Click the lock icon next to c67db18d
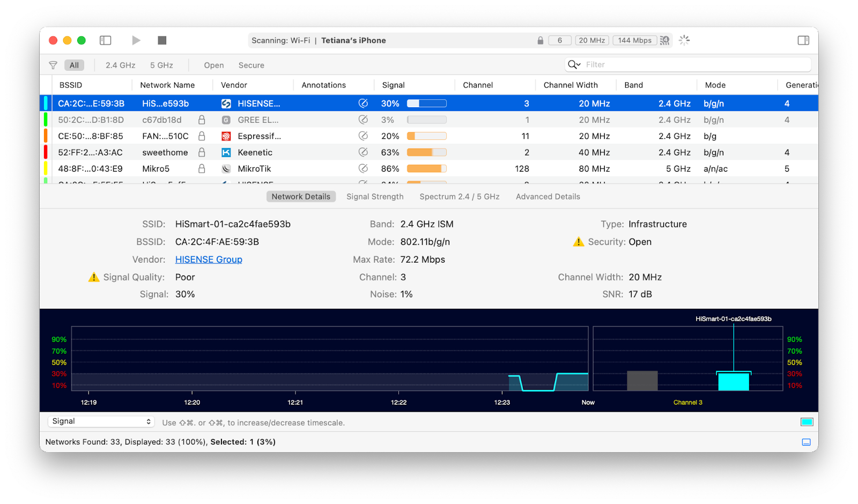Viewport: 858px width, 504px height. point(202,120)
